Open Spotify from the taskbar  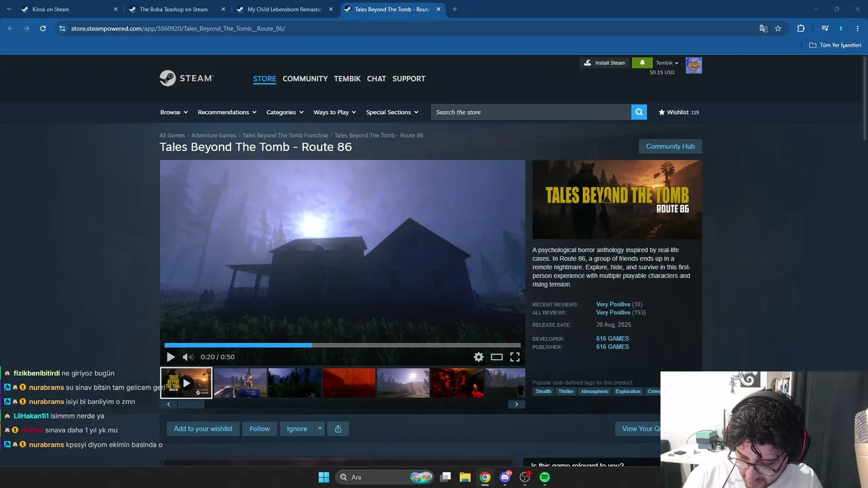click(545, 477)
